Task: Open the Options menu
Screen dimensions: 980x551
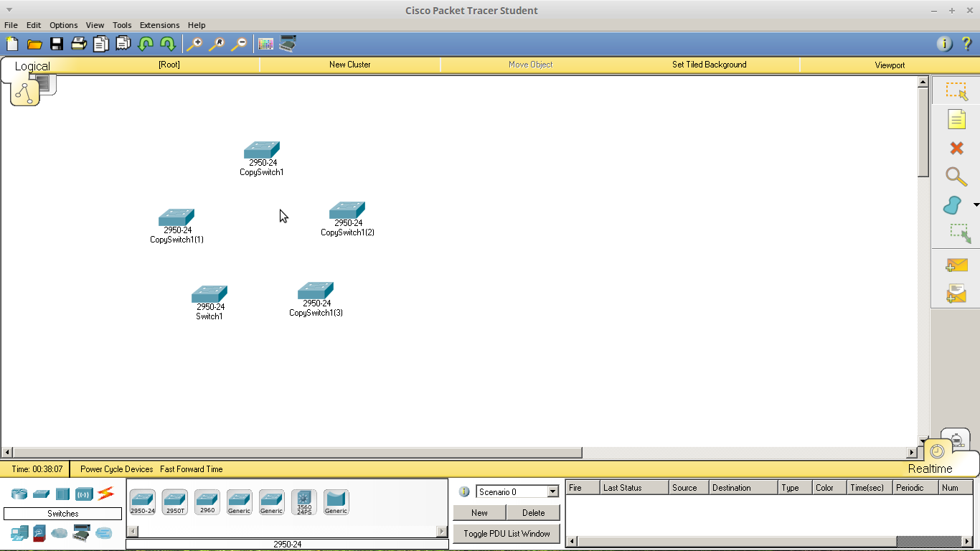Action: [63, 24]
